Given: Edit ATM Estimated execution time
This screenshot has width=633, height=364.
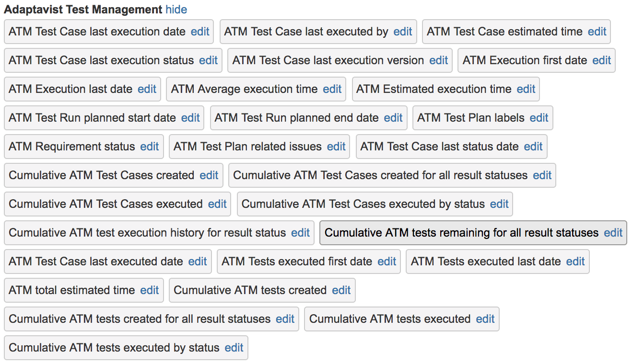Looking at the screenshot, I should (526, 89).
